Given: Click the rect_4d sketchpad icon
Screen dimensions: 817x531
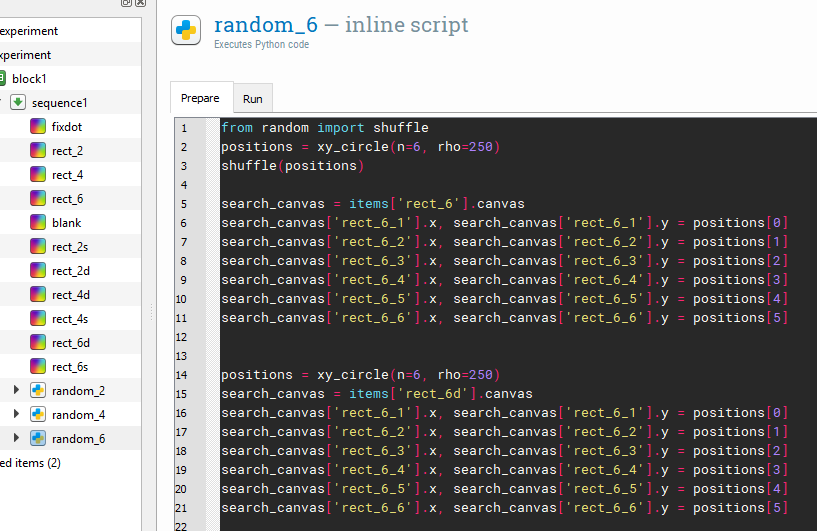Looking at the screenshot, I should [x=38, y=294].
